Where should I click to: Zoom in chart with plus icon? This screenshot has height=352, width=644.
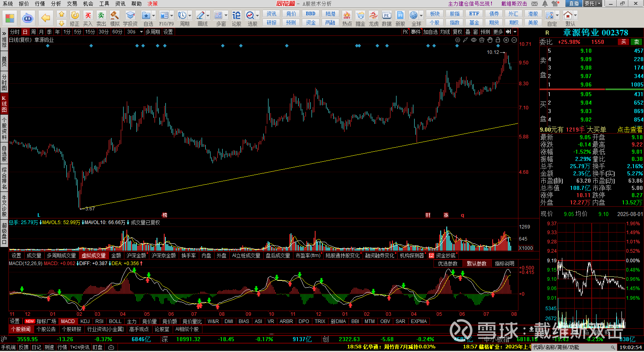506,40
